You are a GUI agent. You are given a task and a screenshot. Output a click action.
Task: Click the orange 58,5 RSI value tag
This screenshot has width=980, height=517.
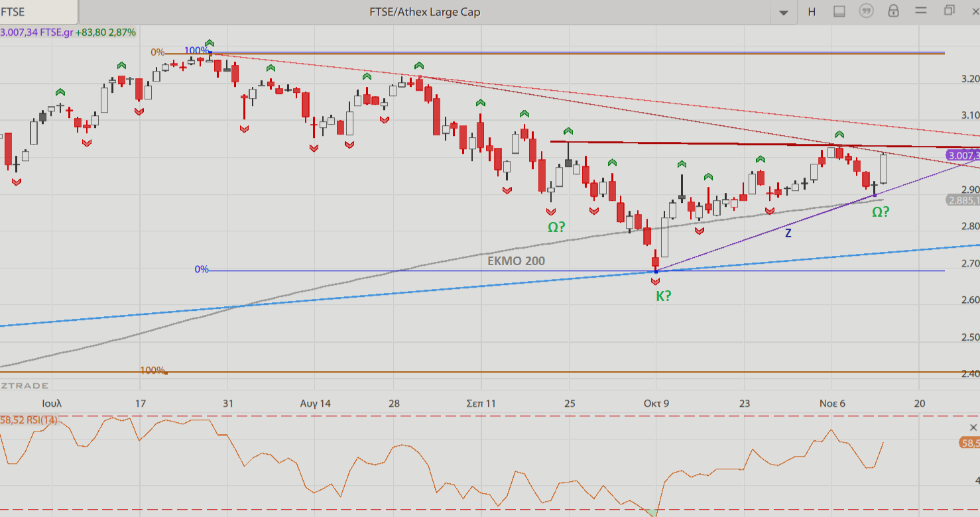point(970,443)
